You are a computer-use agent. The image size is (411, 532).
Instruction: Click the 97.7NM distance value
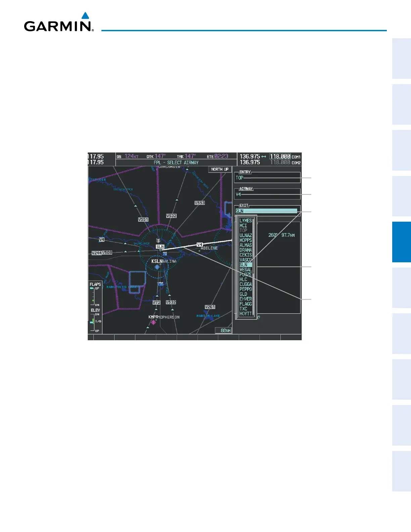pos(288,235)
